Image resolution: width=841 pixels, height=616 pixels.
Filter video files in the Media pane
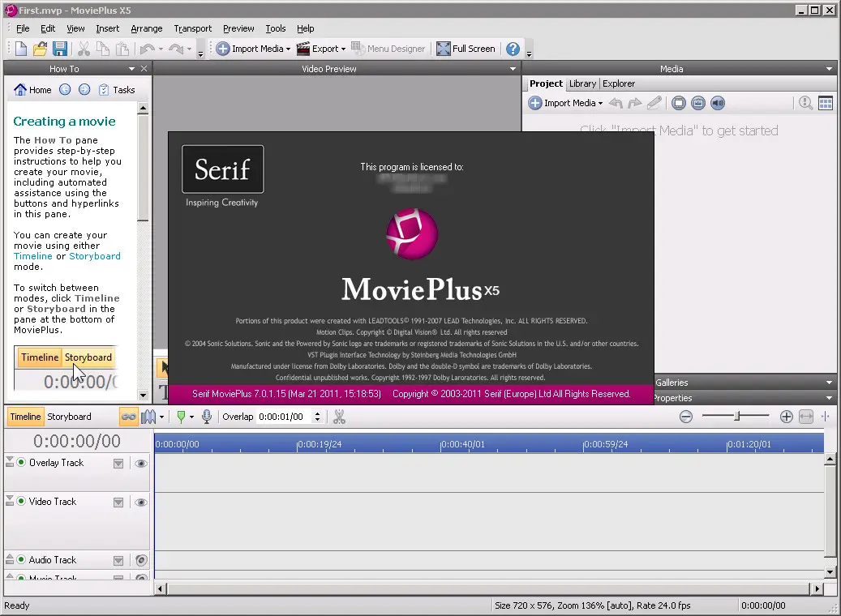[679, 103]
